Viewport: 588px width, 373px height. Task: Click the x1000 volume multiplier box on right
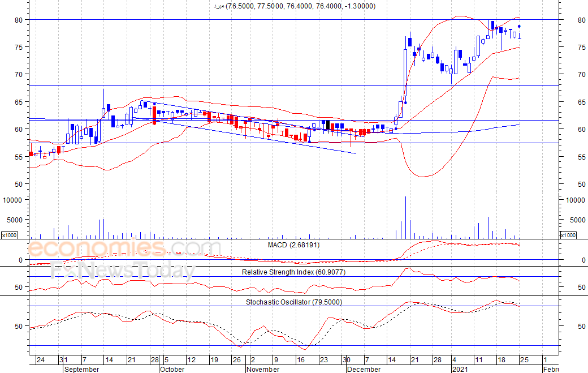pos(568,235)
